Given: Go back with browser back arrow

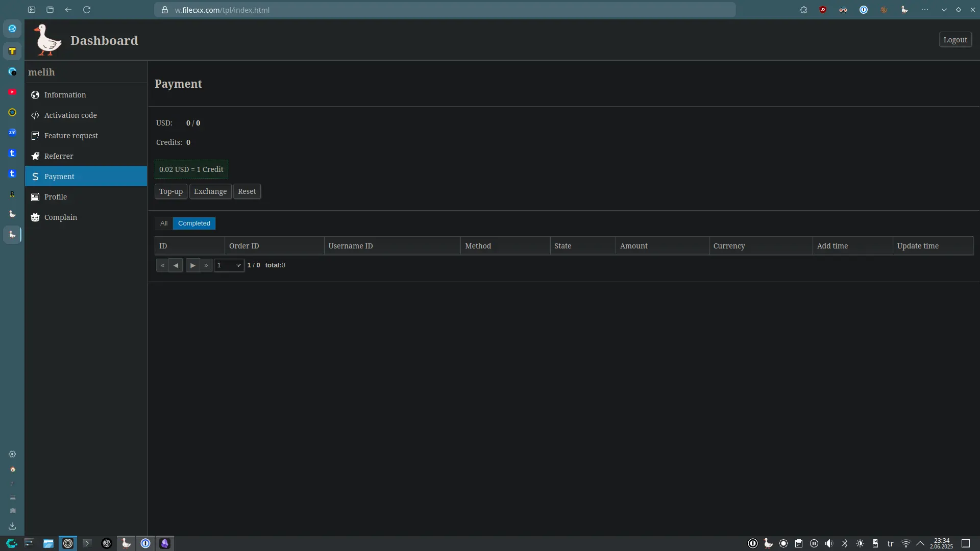Looking at the screenshot, I should point(68,10).
